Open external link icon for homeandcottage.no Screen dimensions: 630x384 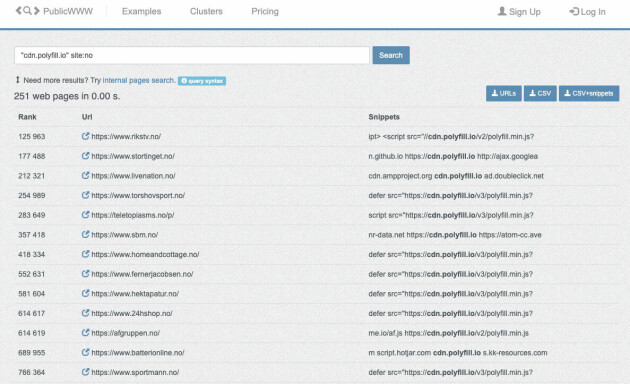(x=85, y=254)
